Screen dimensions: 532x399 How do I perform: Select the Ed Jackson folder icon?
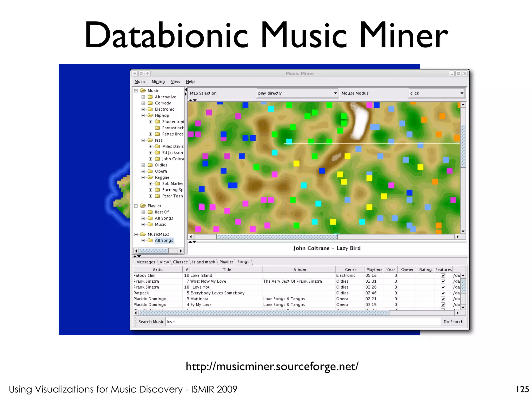click(157, 153)
